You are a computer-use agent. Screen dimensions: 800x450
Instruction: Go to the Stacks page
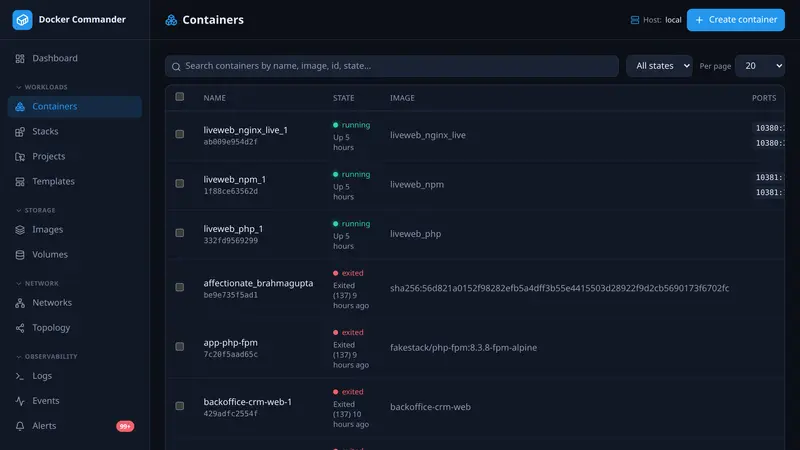[x=74, y=132]
